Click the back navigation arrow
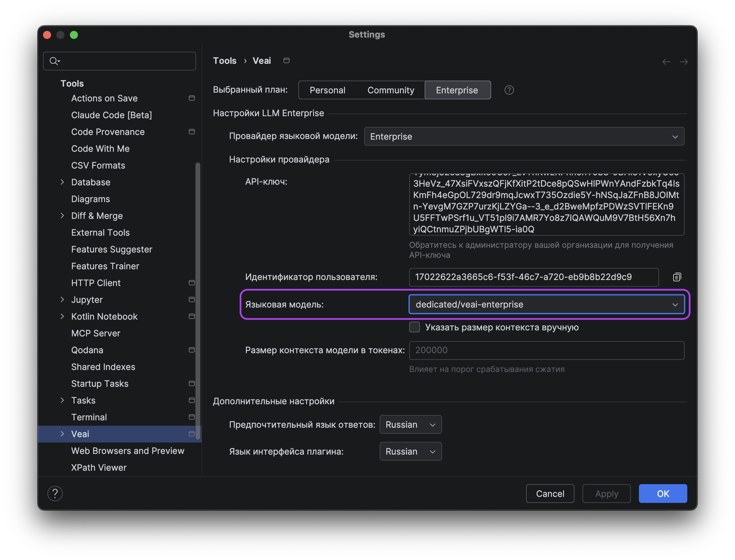 click(666, 61)
